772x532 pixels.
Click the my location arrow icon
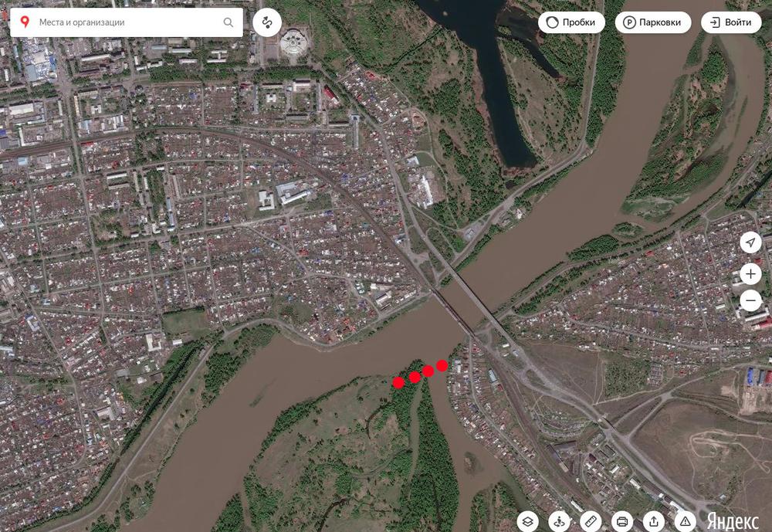coord(751,242)
